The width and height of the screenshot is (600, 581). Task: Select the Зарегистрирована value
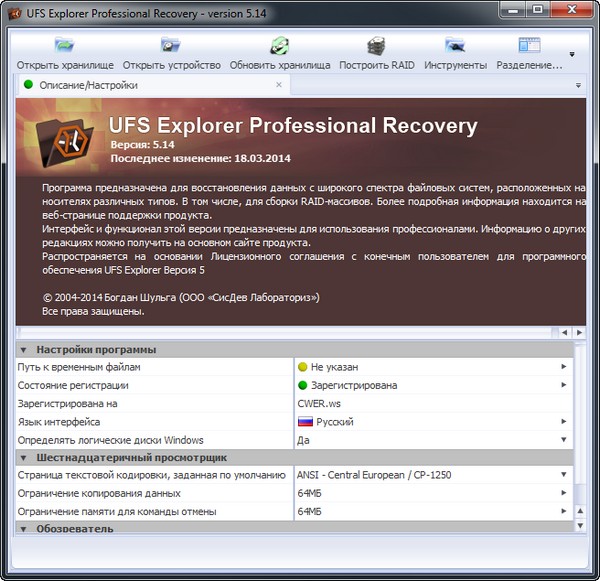coord(354,385)
